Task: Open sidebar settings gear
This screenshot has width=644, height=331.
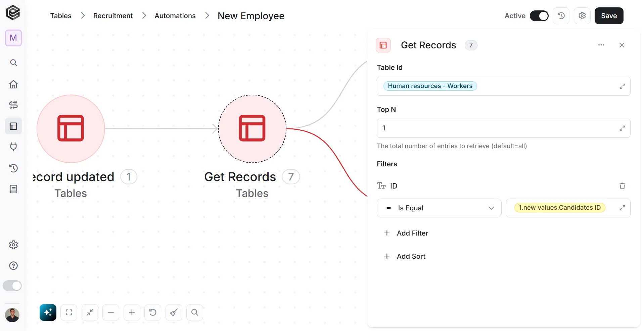Action: point(13,245)
